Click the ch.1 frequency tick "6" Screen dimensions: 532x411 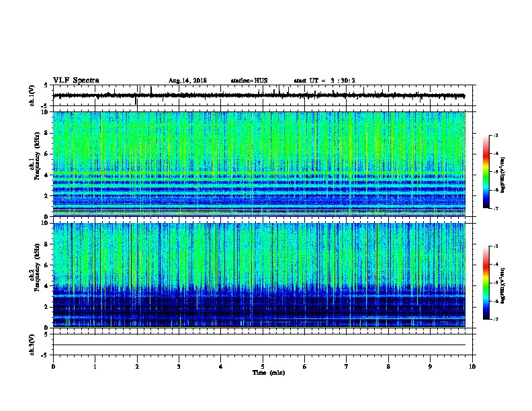coord(46,154)
